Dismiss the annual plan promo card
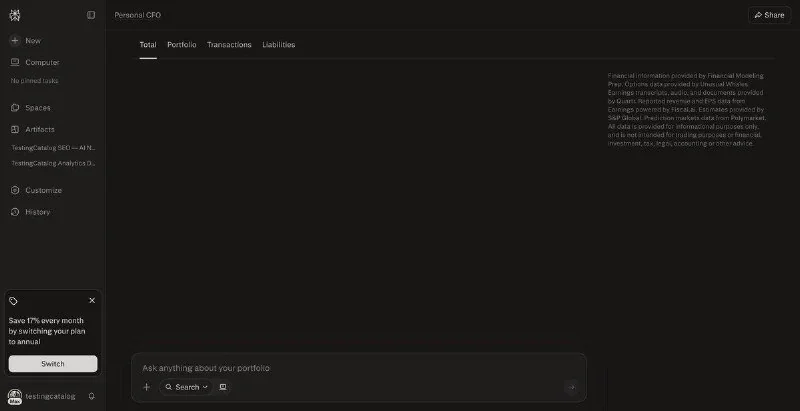 (x=92, y=300)
